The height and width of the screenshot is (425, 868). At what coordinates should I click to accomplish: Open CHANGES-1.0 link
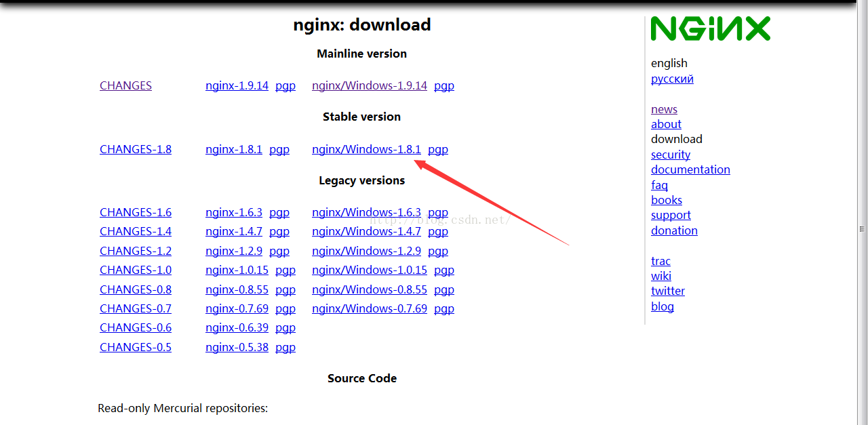point(136,270)
